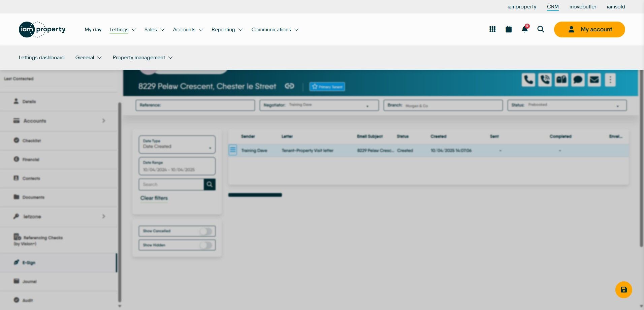This screenshot has width=644, height=310.
Task: Switch to CRM product link
Action: [x=553, y=7]
